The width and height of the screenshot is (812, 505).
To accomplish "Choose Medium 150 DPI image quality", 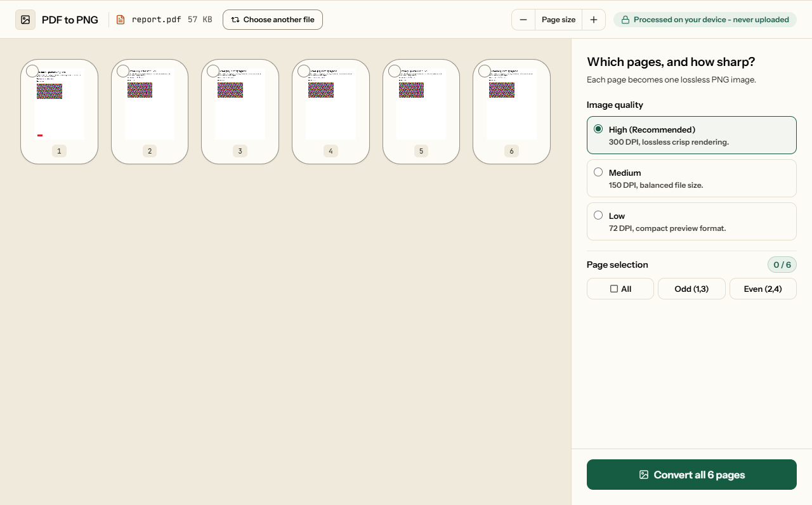I will 691,178.
